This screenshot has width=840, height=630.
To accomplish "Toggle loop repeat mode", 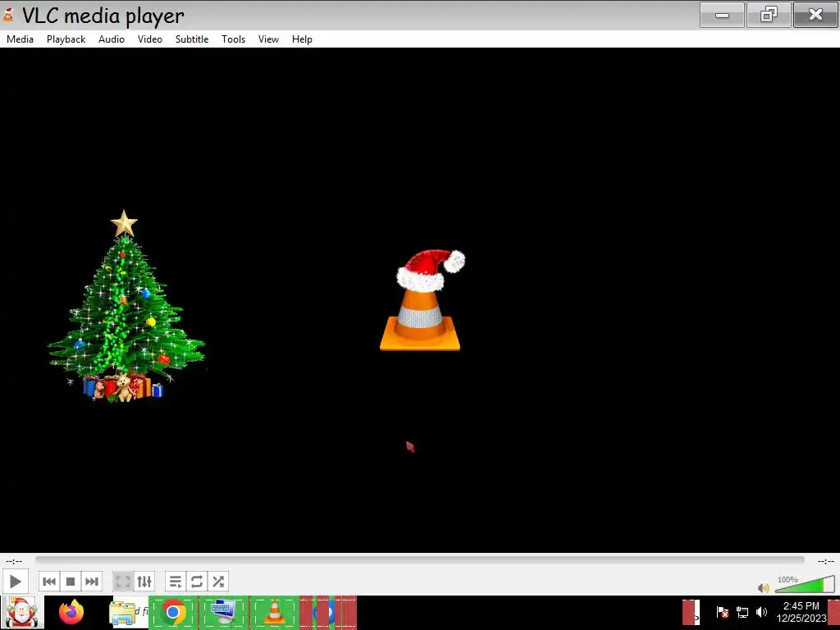I will [197, 582].
